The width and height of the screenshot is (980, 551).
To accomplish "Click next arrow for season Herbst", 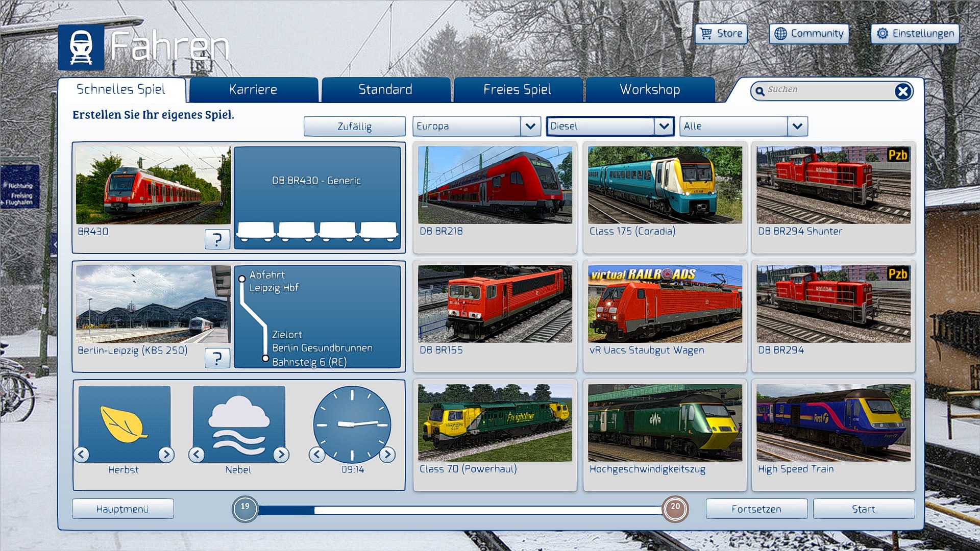I will (166, 454).
